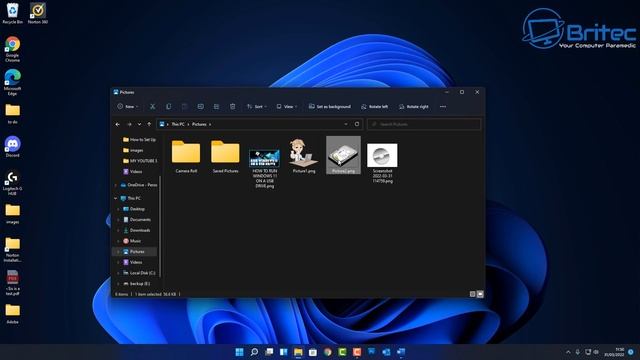640x360 pixels.
Task: Expand address bar history dropdown
Action: tap(346, 124)
